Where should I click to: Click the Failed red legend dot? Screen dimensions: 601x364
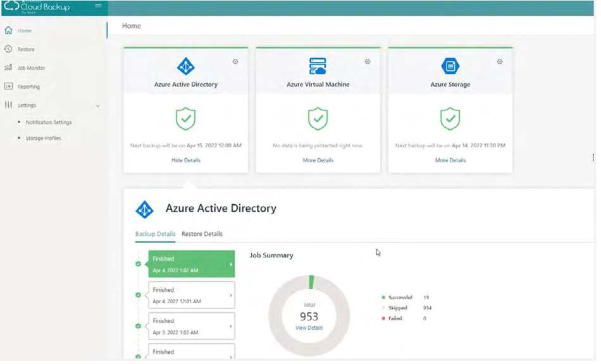pos(385,319)
